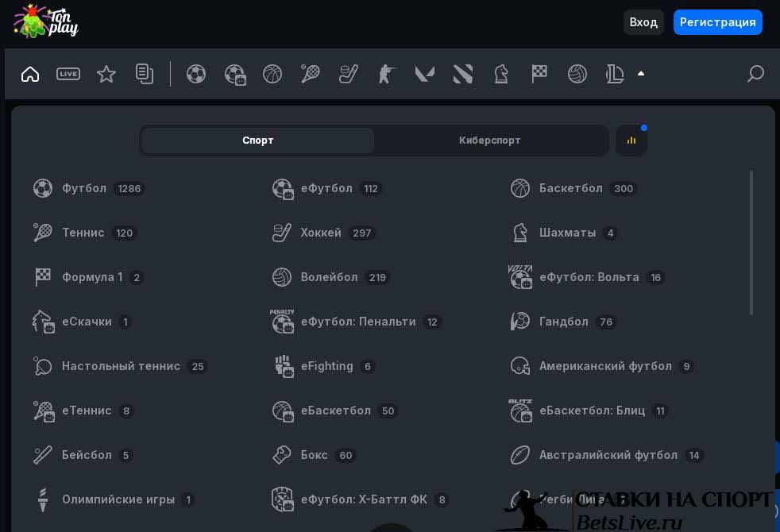
Task: Toggle the statistics chart button
Action: pyautogui.click(x=631, y=141)
